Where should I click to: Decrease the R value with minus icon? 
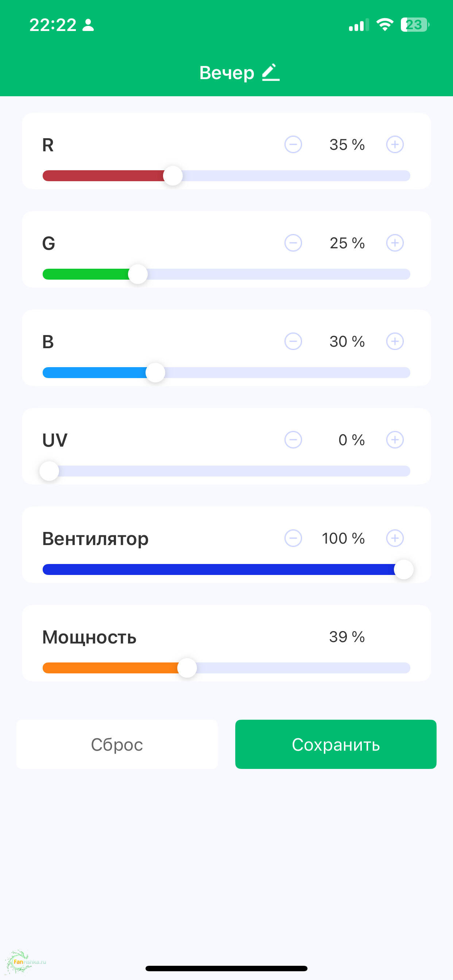(x=293, y=145)
